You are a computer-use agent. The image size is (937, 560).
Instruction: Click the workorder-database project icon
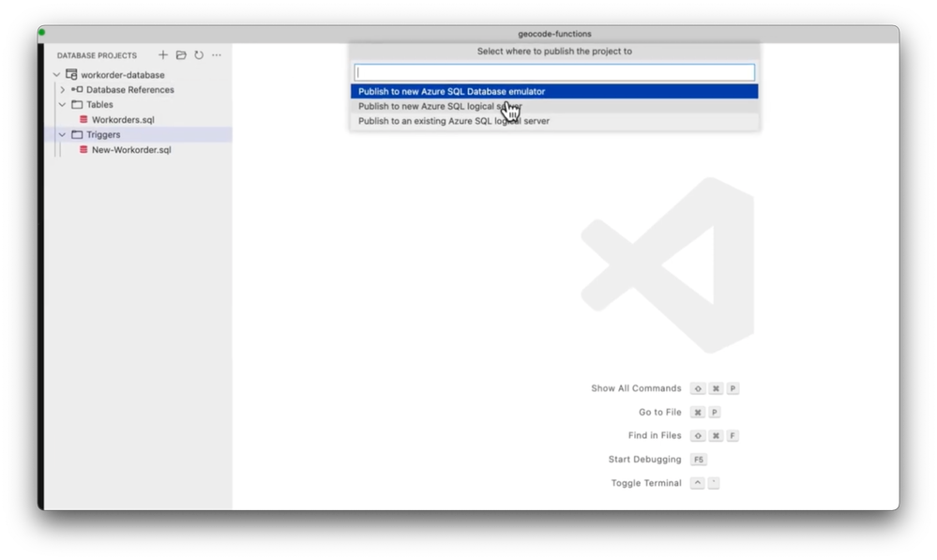pos(71,75)
